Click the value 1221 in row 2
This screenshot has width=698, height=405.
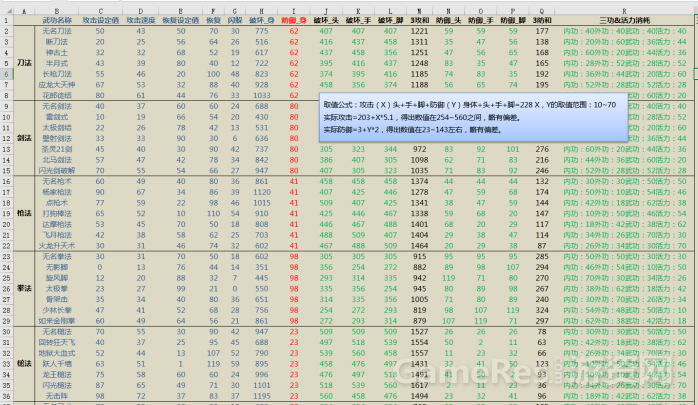click(x=419, y=31)
